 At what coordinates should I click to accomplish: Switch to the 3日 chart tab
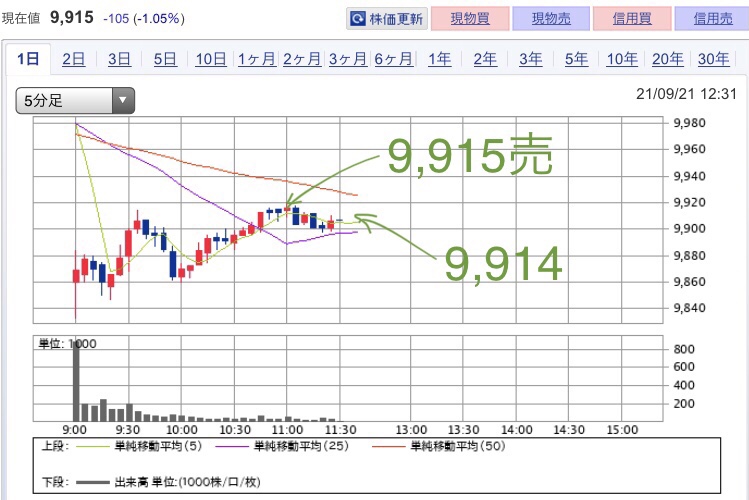pos(119,59)
